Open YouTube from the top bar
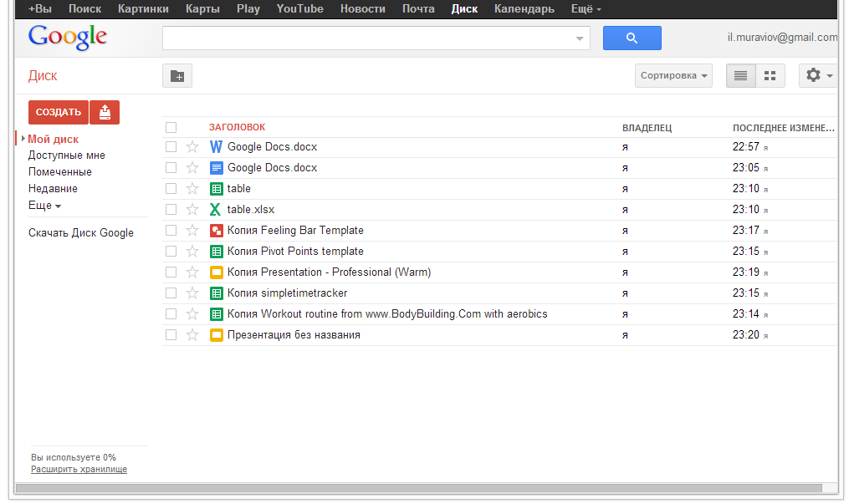Image resolution: width=849 pixels, height=504 pixels. (x=299, y=9)
